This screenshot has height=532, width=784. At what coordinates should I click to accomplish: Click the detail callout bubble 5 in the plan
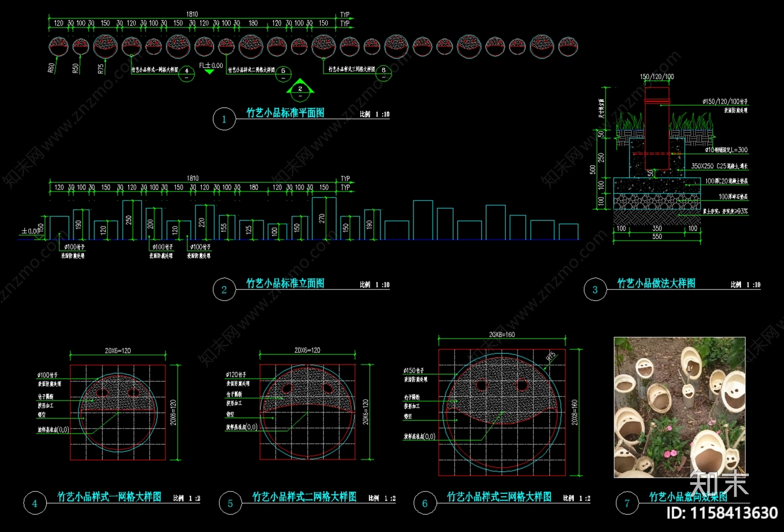coord(283,73)
